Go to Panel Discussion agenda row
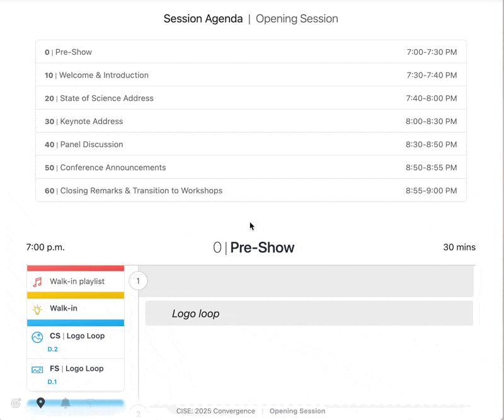 (x=251, y=145)
